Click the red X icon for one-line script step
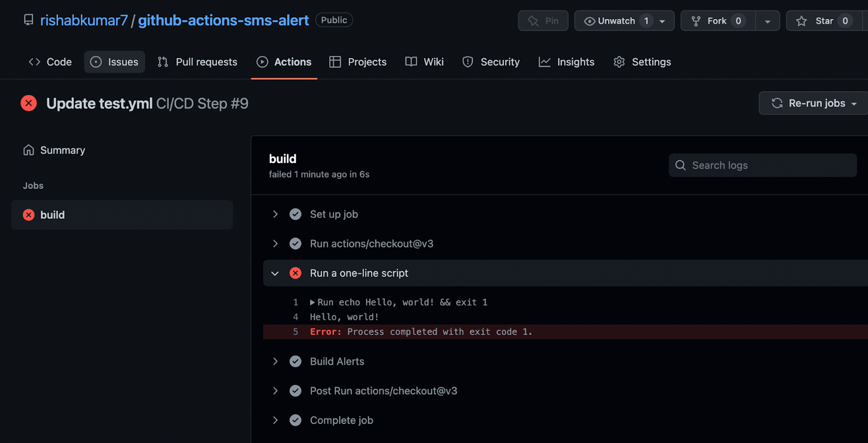The height and width of the screenshot is (443, 868). point(295,273)
